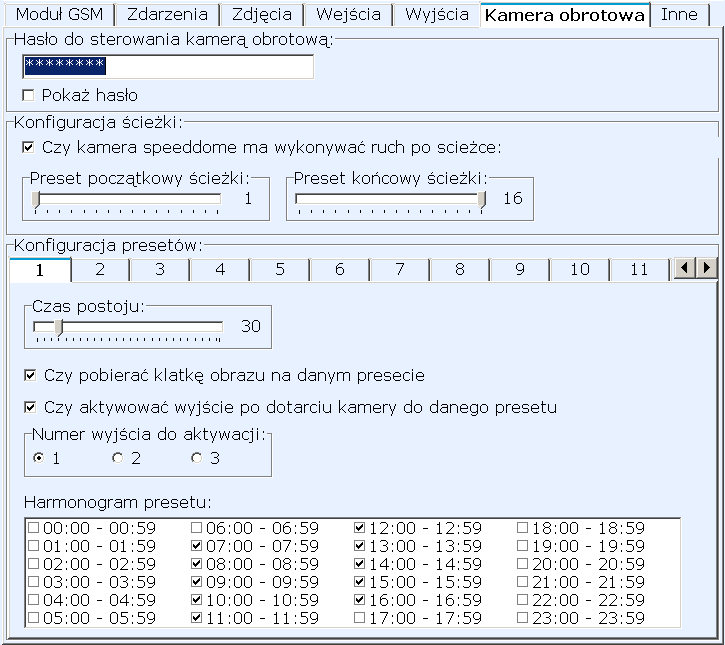The image size is (725, 645).
Task: Go to the Wejścia tab
Action: (348, 14)
